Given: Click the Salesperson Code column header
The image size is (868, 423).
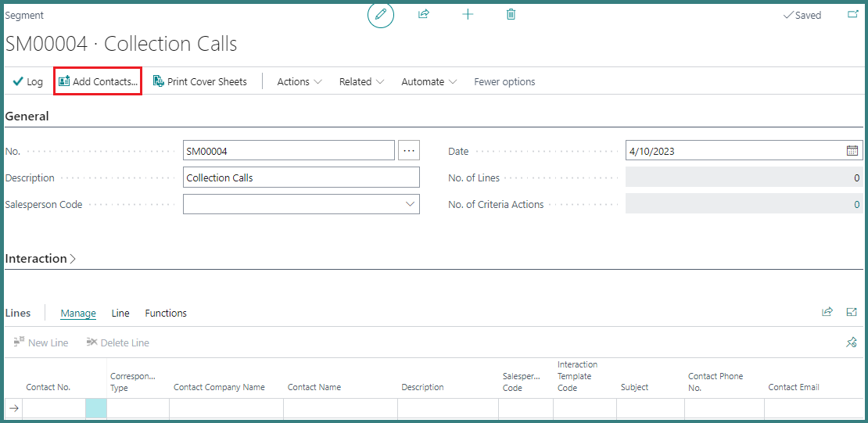Looking at the screenshot, I should [522, 382].
